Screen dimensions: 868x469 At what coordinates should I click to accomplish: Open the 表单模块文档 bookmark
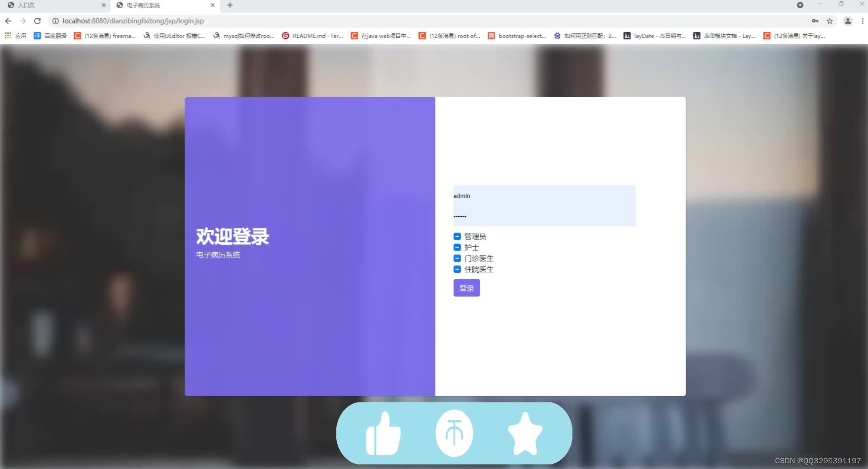[x=724, y=36]
